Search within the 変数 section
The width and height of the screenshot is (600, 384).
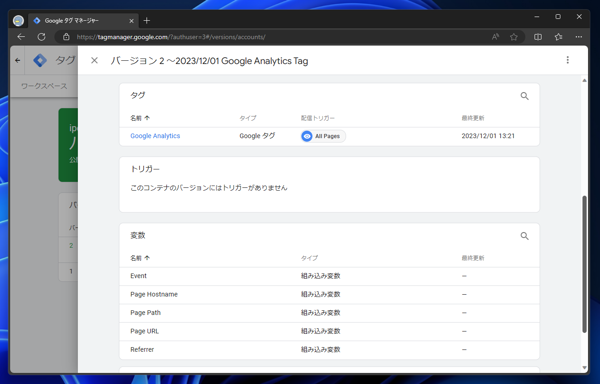tap(524, 236)
